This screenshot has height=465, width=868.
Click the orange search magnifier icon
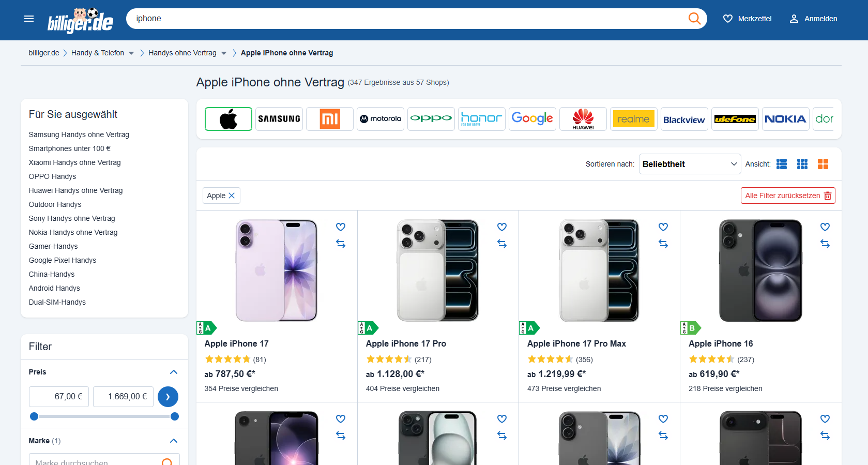click(694, 19)
